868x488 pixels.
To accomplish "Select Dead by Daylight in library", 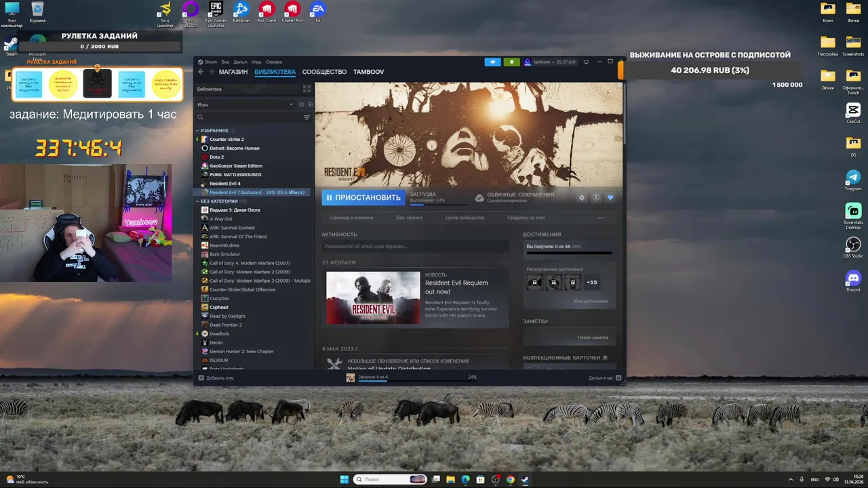I will coord(228,316).
